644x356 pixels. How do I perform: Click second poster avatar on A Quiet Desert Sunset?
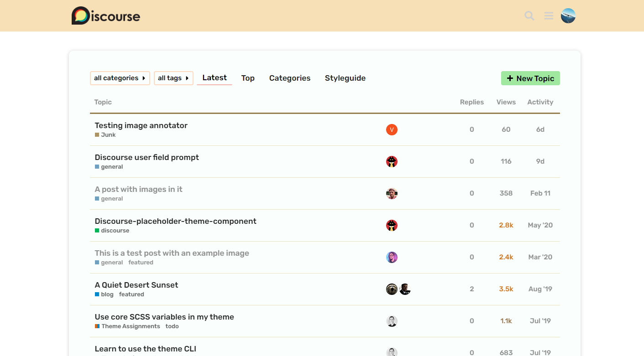405,289
